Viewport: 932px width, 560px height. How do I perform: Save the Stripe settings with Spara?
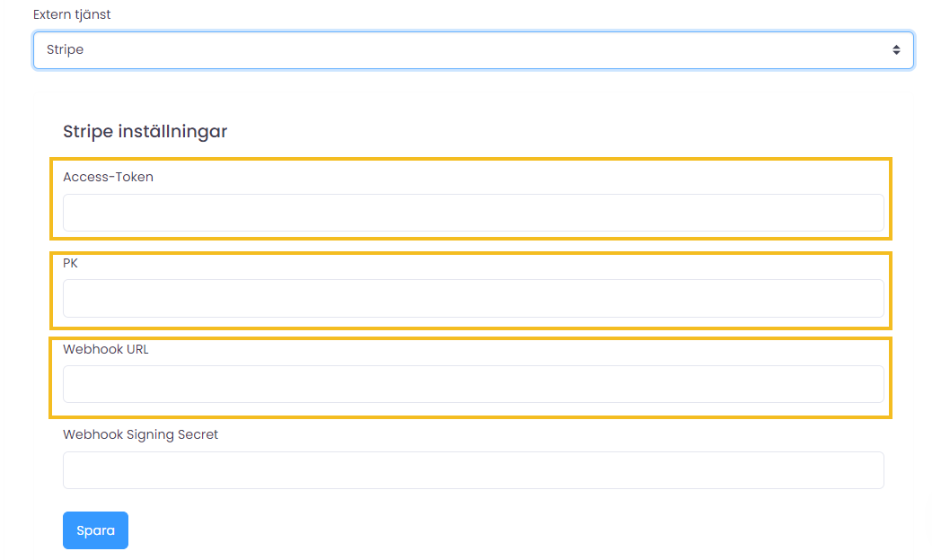95,530
